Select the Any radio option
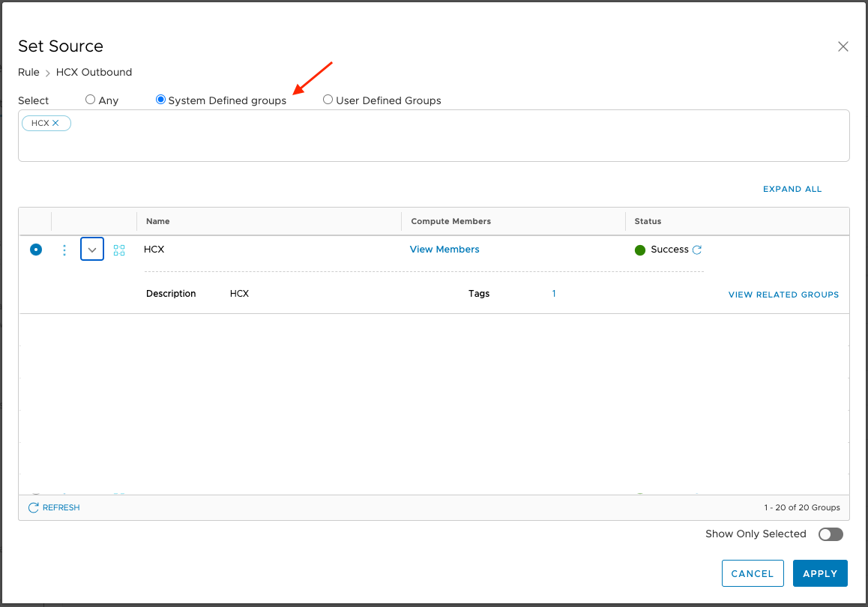The image size is (868, 607). pyautogui.click(x=91, y=100)
